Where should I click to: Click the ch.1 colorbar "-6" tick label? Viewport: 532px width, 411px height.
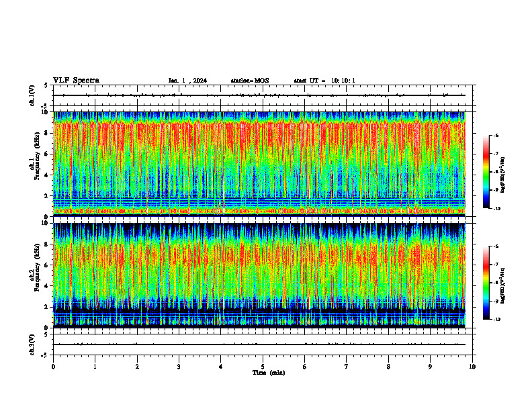(x=496, y=136)
